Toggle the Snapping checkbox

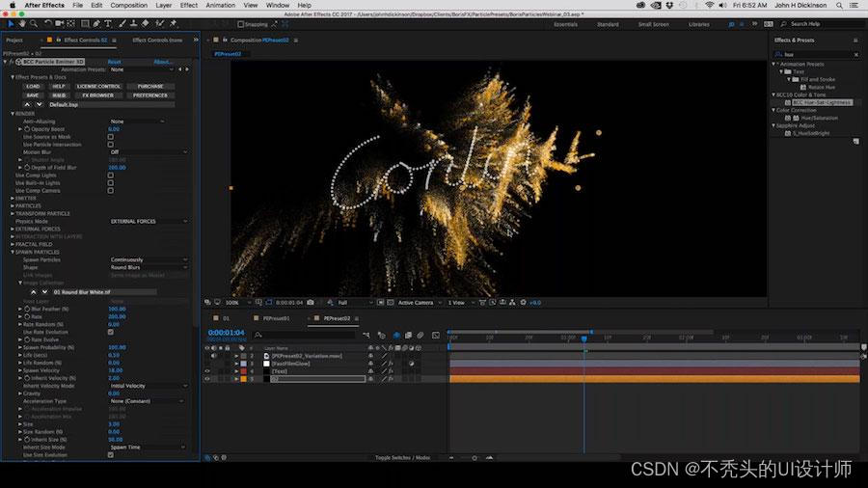tap(241, 24)
